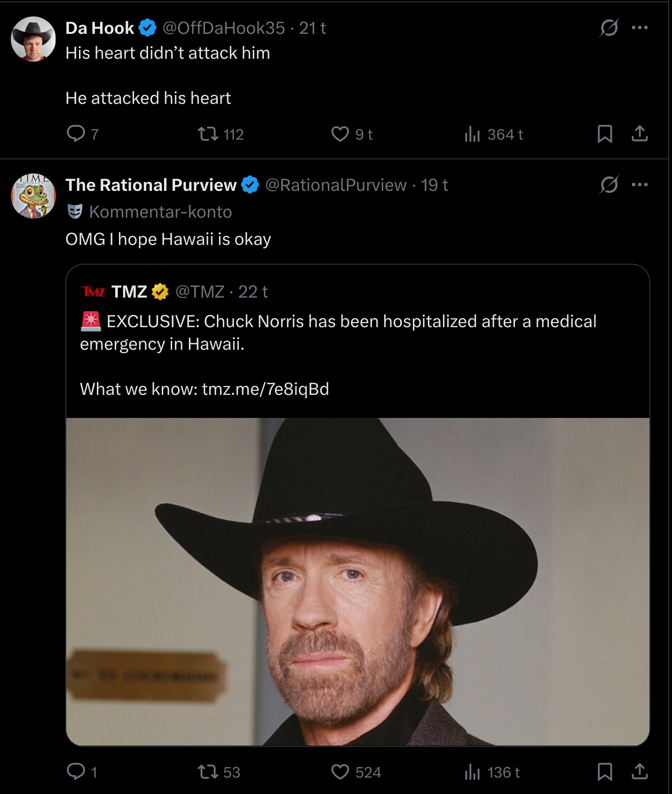
Task: Open the tmz.me/7e8iqBd link
Action: (x=265, y=389)
